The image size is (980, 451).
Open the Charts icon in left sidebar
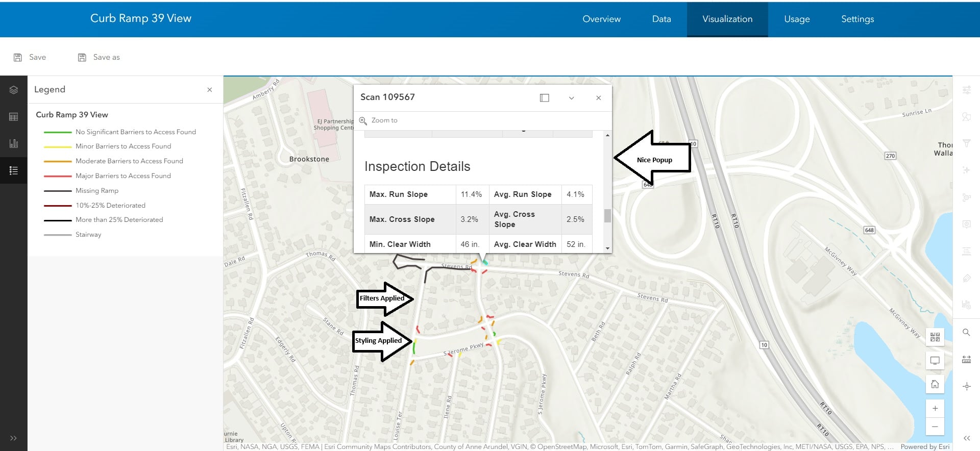tap(14, 143)
